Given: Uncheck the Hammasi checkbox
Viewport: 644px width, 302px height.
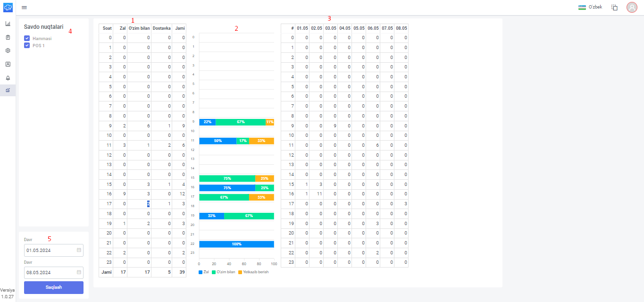Looking at the screenshot, I should click(27, 38).
